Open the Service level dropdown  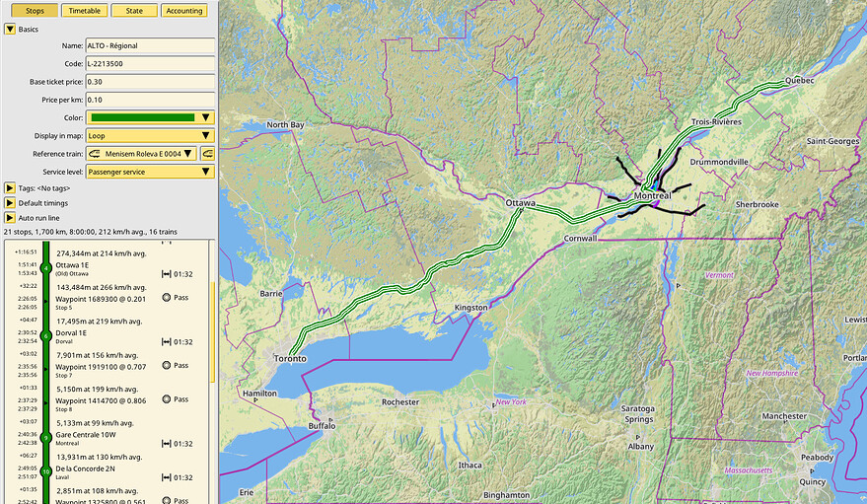pyautogui.click(x=150, y=172)
